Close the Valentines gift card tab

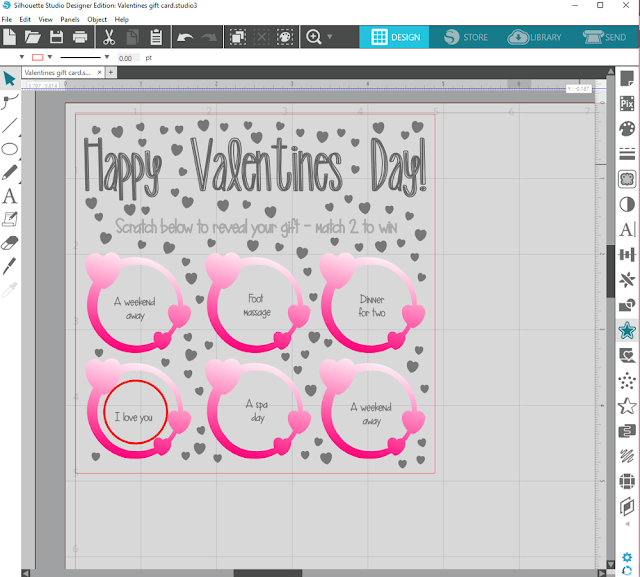[99, 72]
